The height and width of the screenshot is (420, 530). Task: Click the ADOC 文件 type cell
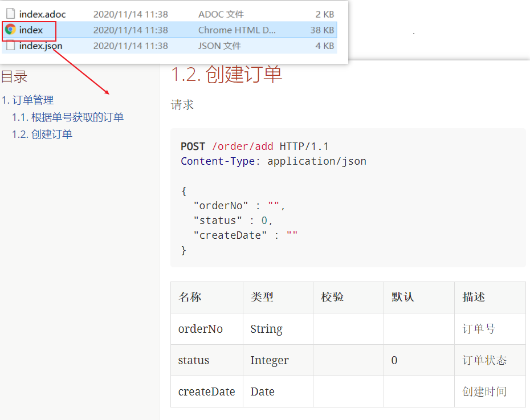221,14
